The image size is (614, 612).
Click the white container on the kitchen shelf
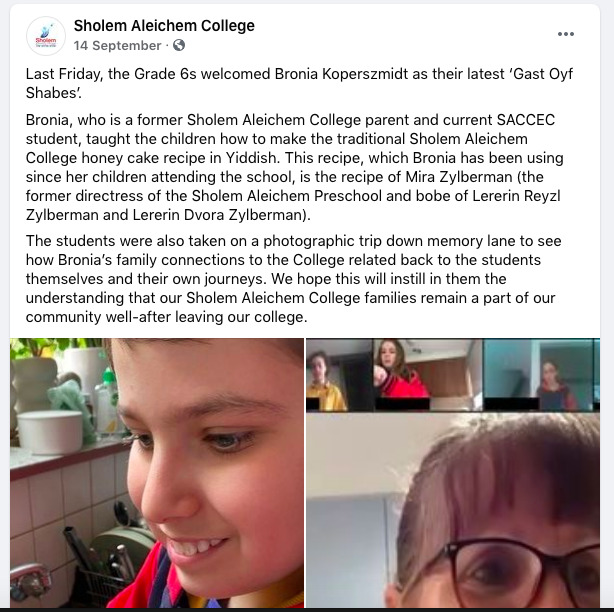coord(50,432)
